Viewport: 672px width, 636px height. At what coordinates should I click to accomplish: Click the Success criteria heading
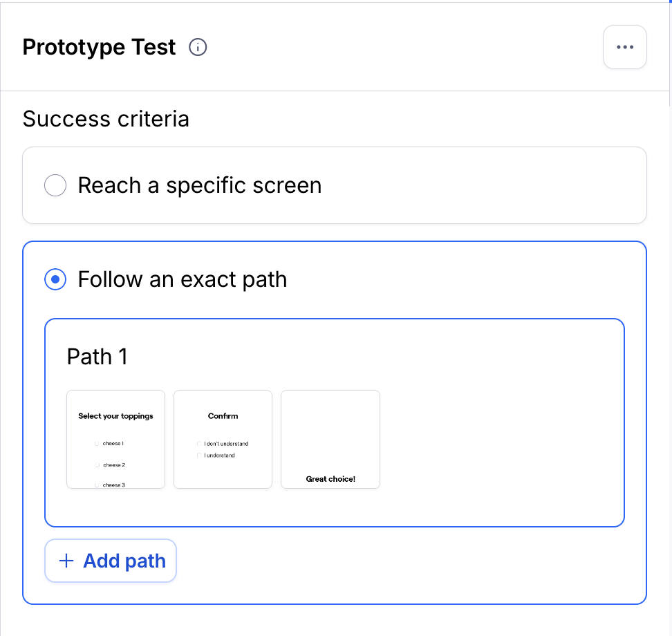click(x=106, y=119)
